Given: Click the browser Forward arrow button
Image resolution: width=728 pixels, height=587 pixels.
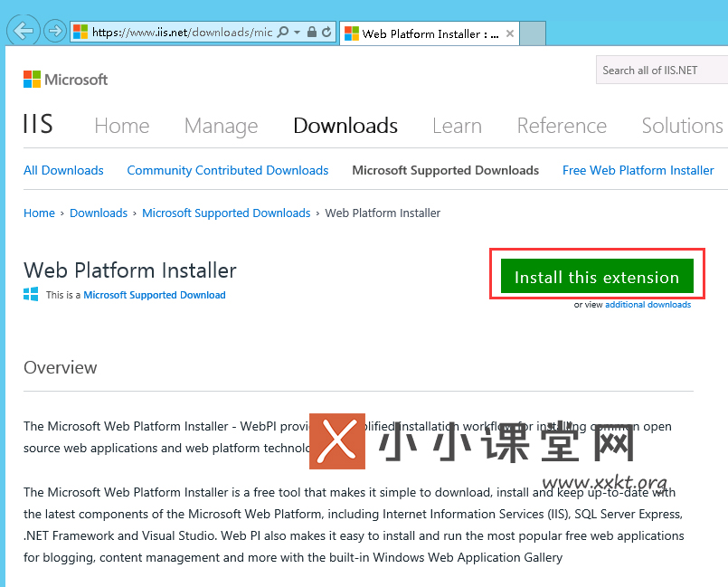Looking at the screenshot, I should 55,32.
